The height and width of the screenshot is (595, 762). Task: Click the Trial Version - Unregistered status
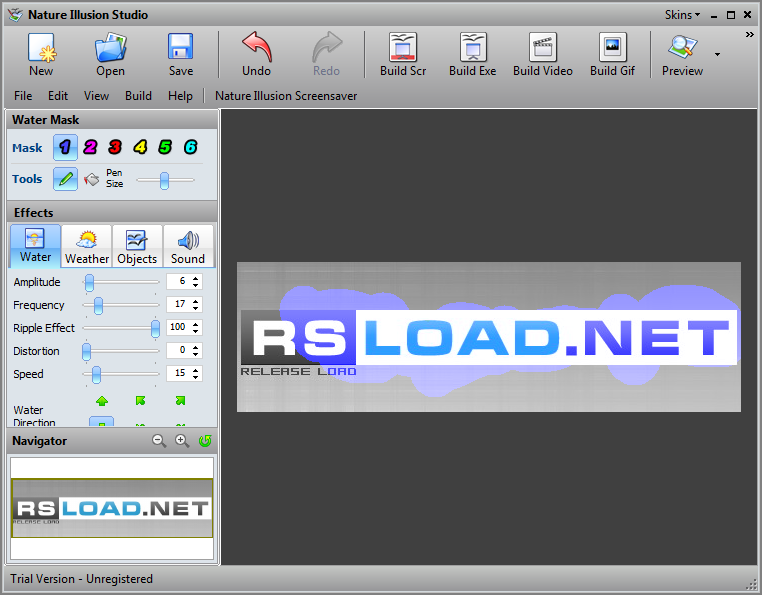click(x=81, y=579)
